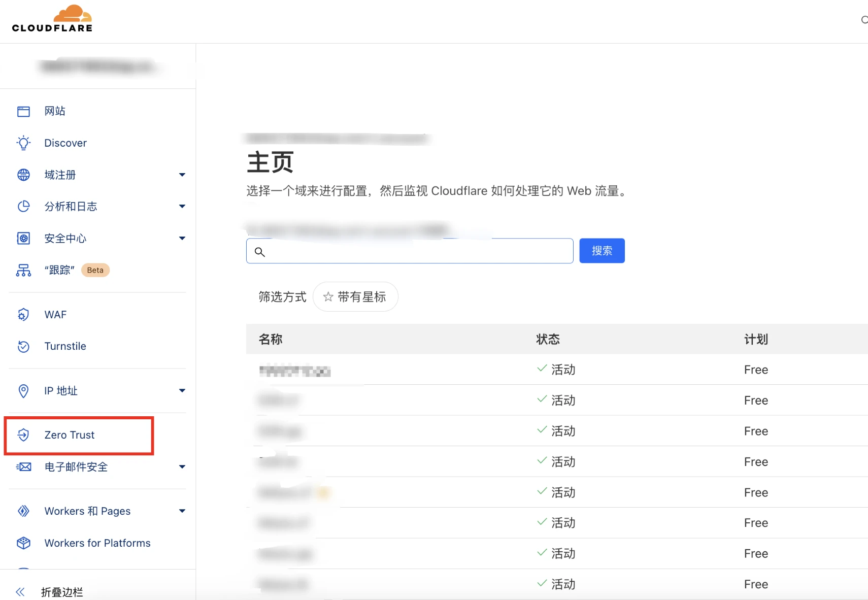Click the 安全中心 icon
The width and height of the screenshot is (868, 600).
(x=23, y=238)
